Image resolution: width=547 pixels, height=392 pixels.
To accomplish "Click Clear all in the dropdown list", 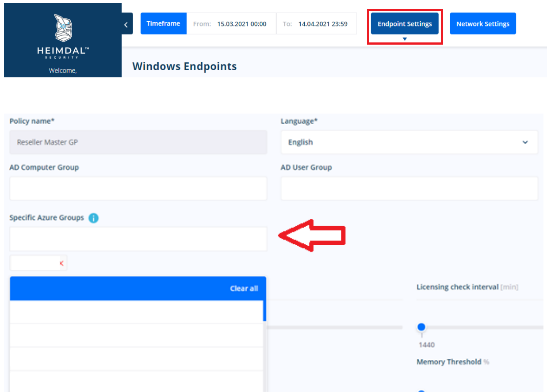I will (244, 288).
